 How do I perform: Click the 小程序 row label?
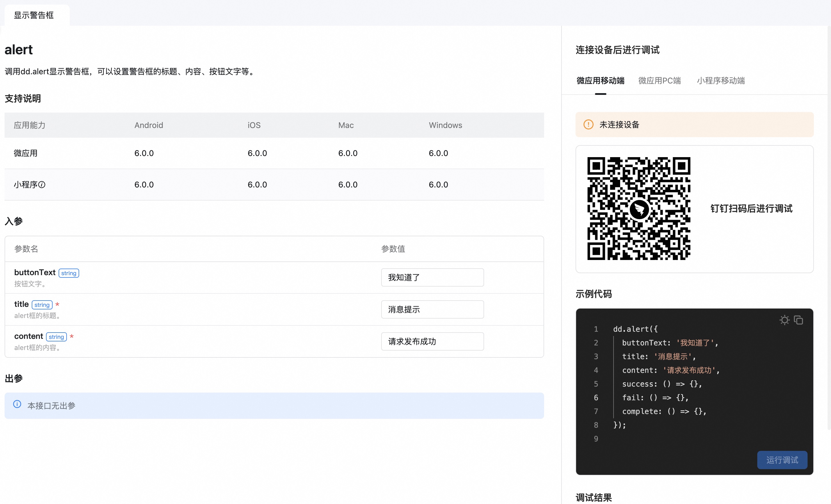pos(26,185)
